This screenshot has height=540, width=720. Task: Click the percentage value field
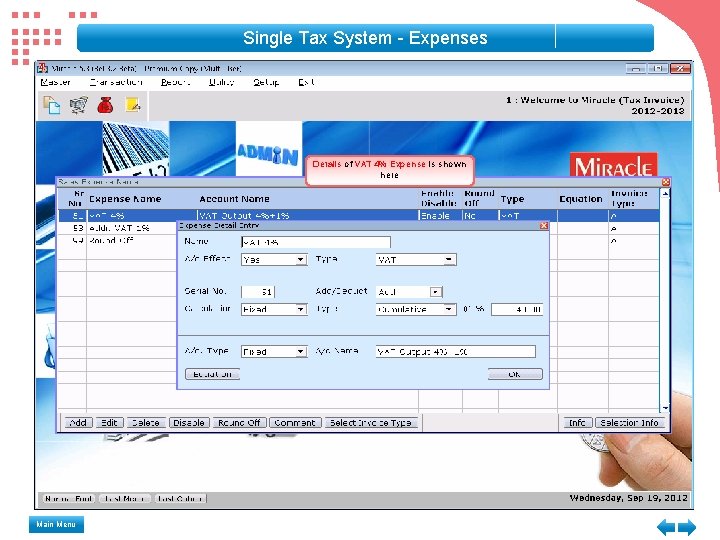click(x=517, y=309)
